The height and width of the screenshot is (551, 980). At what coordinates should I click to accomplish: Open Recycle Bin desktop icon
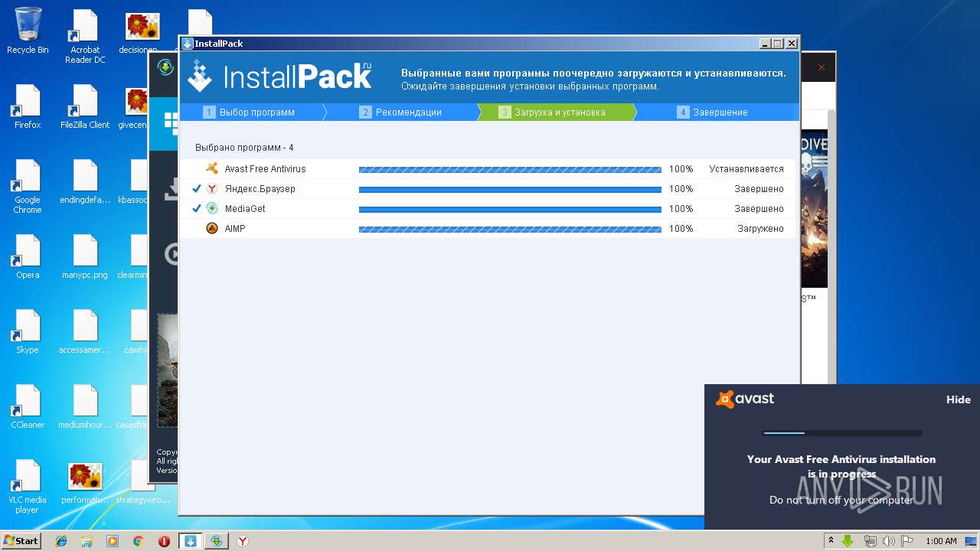(28, 31)
